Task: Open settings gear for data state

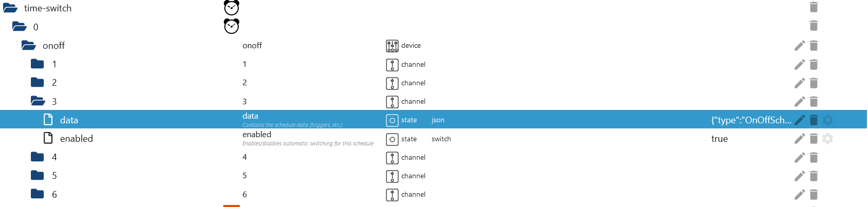Action: point(827,120)
